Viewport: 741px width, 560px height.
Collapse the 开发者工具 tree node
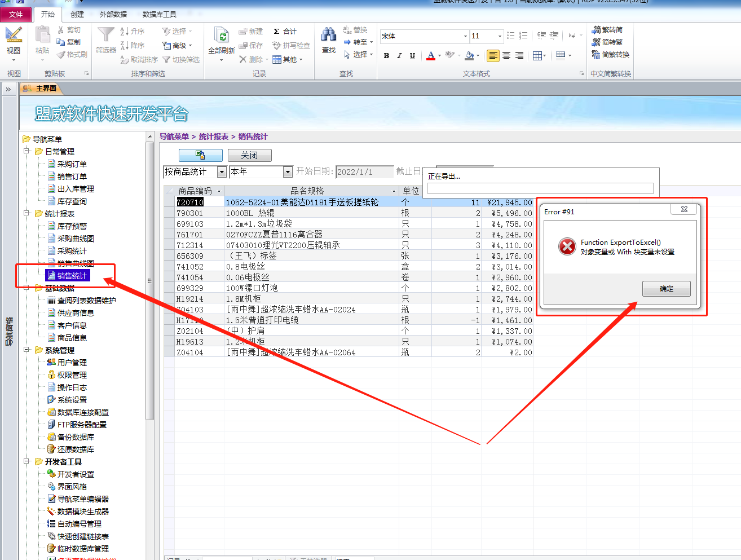click(27, 461)
